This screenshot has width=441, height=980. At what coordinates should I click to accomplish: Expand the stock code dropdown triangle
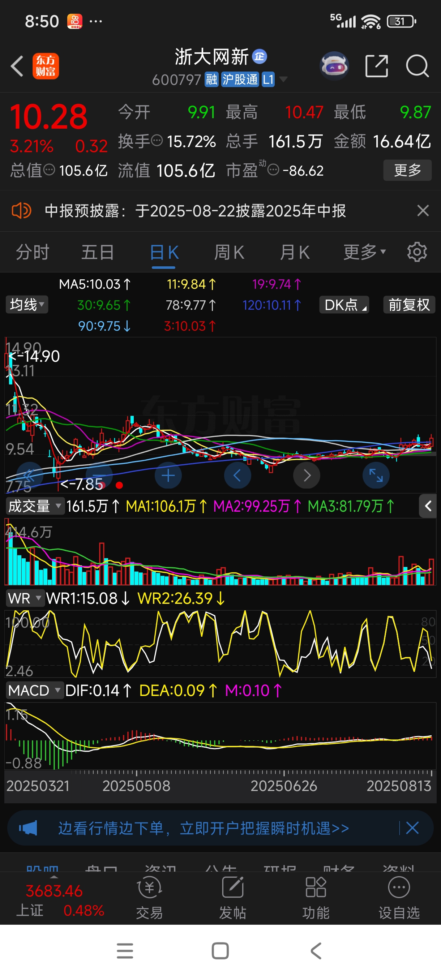283,79
